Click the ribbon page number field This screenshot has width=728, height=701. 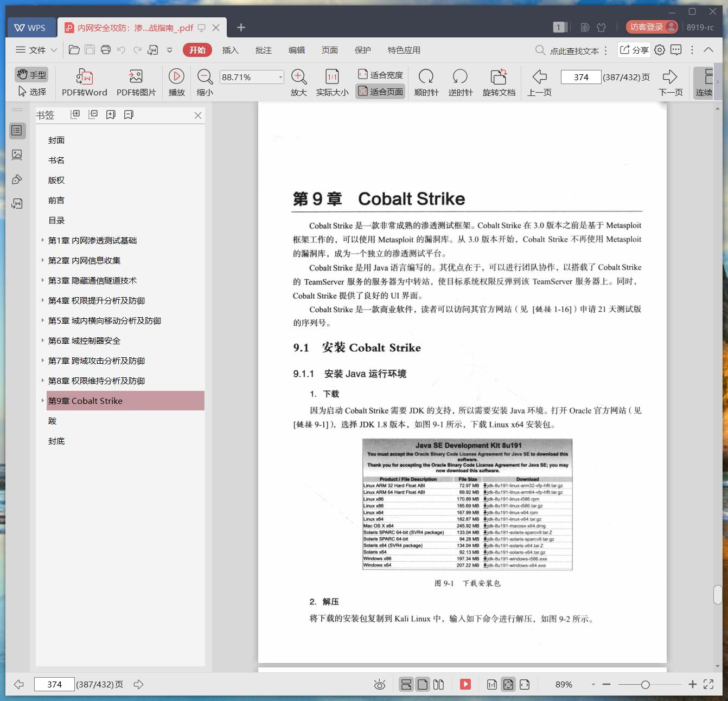[x=581, y=77]
